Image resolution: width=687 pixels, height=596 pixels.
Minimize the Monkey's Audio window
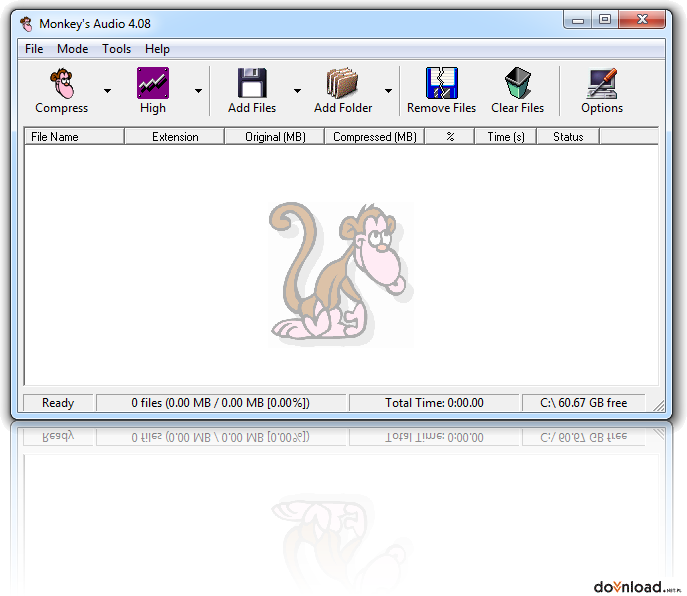(x=578, y=20)
